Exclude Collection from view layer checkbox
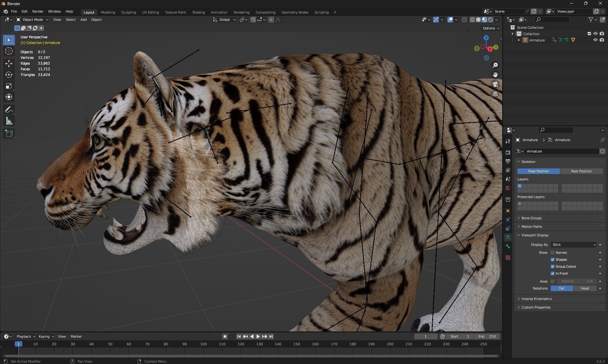Screen dimensions: 608x364 coord(589,34)
